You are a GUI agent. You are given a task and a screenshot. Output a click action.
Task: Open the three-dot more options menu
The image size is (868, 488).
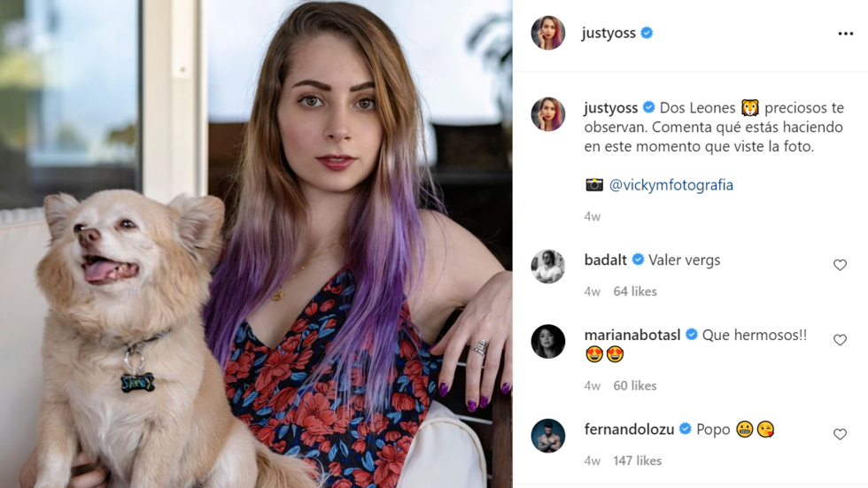tap(845, 34)
